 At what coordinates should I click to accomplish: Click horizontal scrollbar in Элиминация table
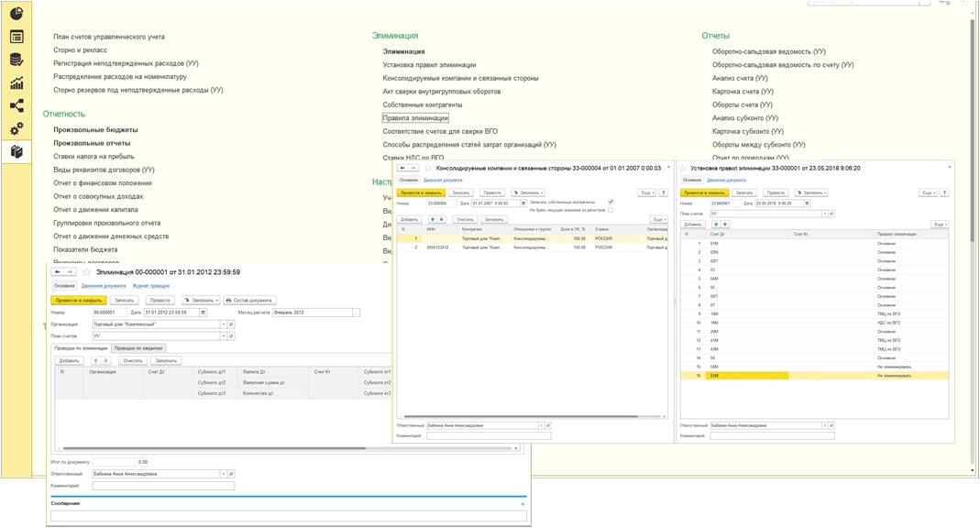[x=215, y=448]
